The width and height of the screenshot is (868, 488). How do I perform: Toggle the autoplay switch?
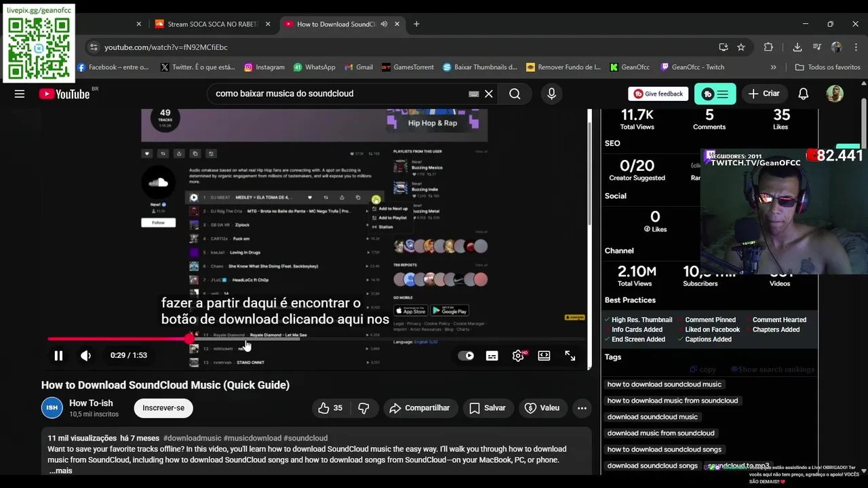(x=466, y=356)
